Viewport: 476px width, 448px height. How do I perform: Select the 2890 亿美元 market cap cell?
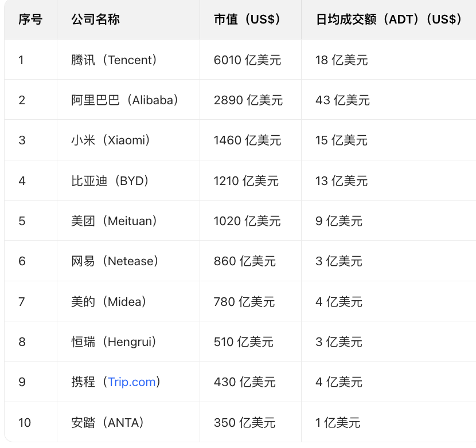[248, 100]
